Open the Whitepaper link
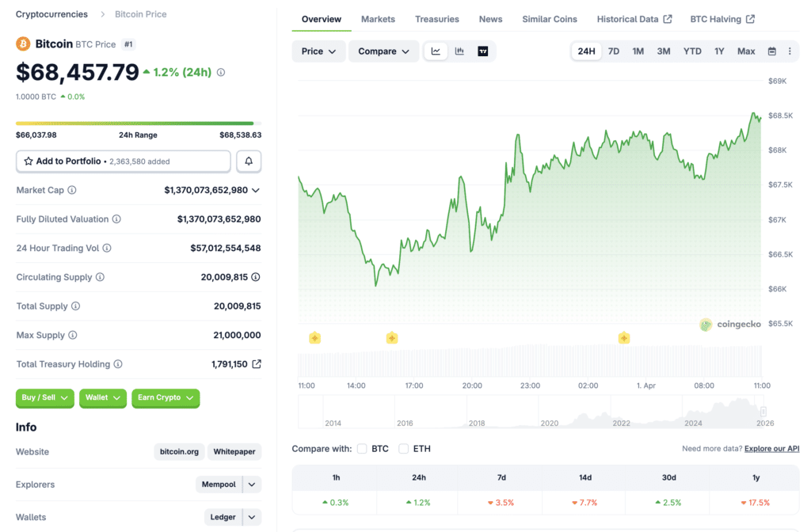 tap(234, 452)
